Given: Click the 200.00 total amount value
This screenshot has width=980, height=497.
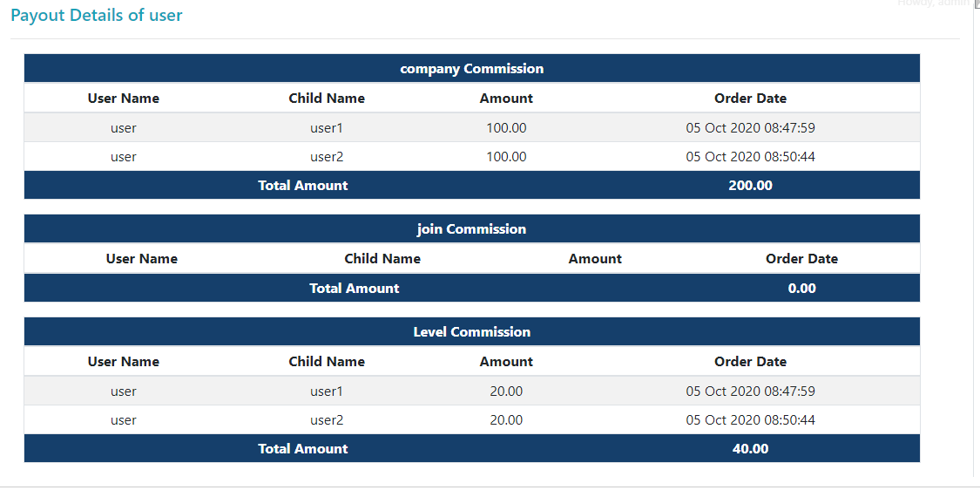Looking at the screenshot, I should [x=750, y=186].
